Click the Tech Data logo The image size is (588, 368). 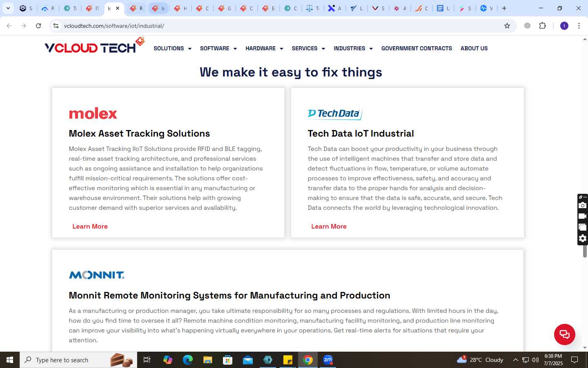point(335,114)
